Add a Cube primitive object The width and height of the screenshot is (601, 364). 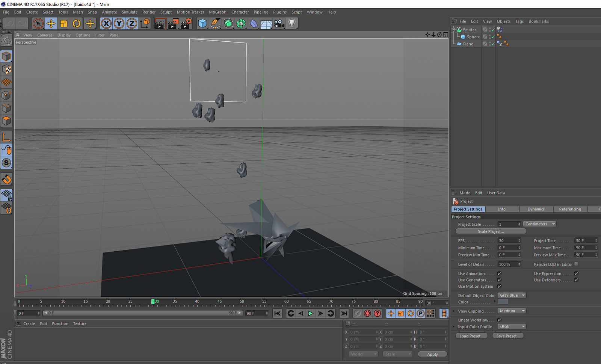[202, 24]
